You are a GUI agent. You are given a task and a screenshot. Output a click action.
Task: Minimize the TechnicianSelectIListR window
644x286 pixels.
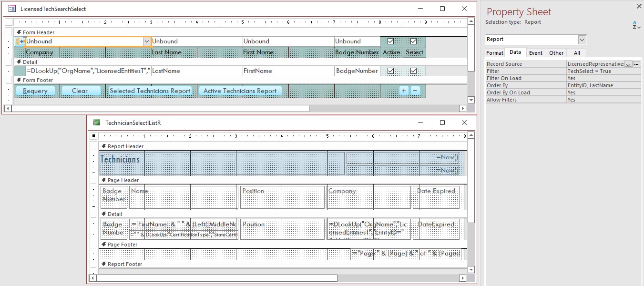coord(420,123)
